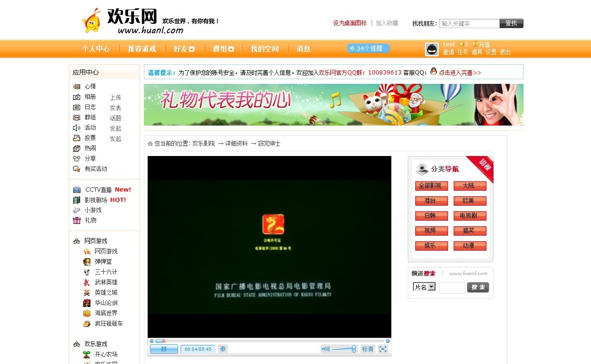
Task: Open the 道具 link
Action: (x=477, y=52)
